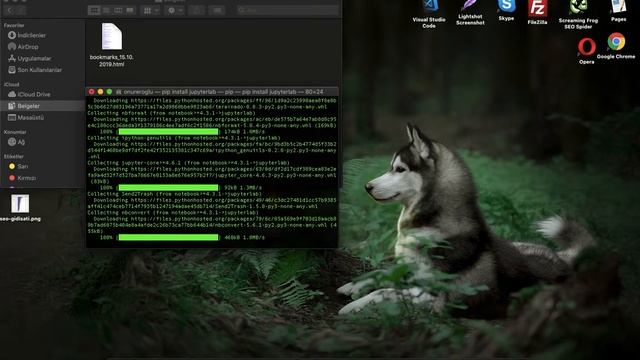Select Belgeler in Finder sidebar
Screen dimensions: 640x360
pos(42,106)
